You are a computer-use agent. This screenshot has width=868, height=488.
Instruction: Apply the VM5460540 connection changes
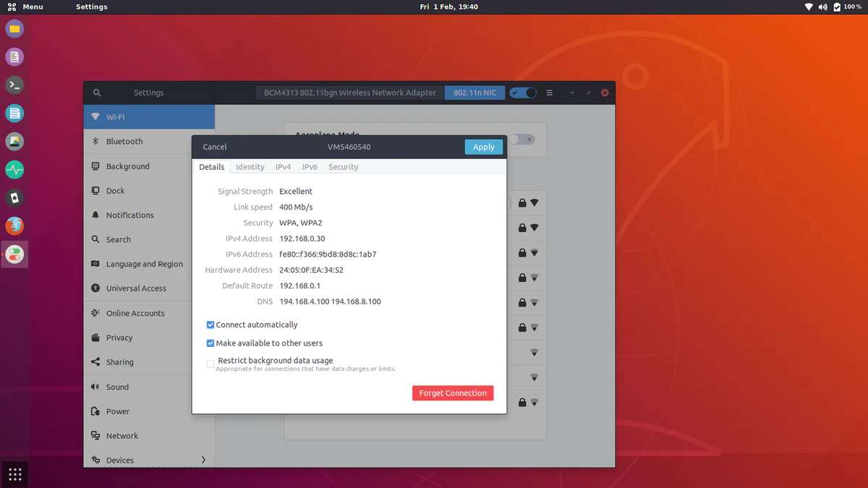[483, 147]
